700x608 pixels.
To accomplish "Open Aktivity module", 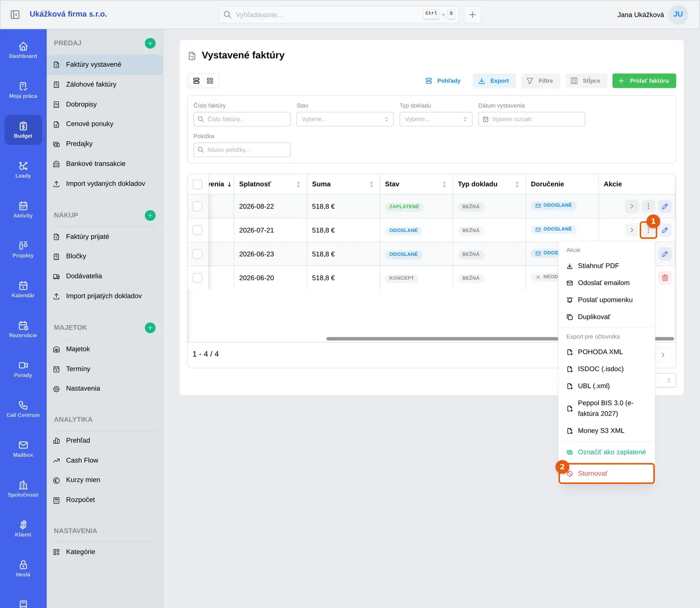I will [x=23, y=210].
